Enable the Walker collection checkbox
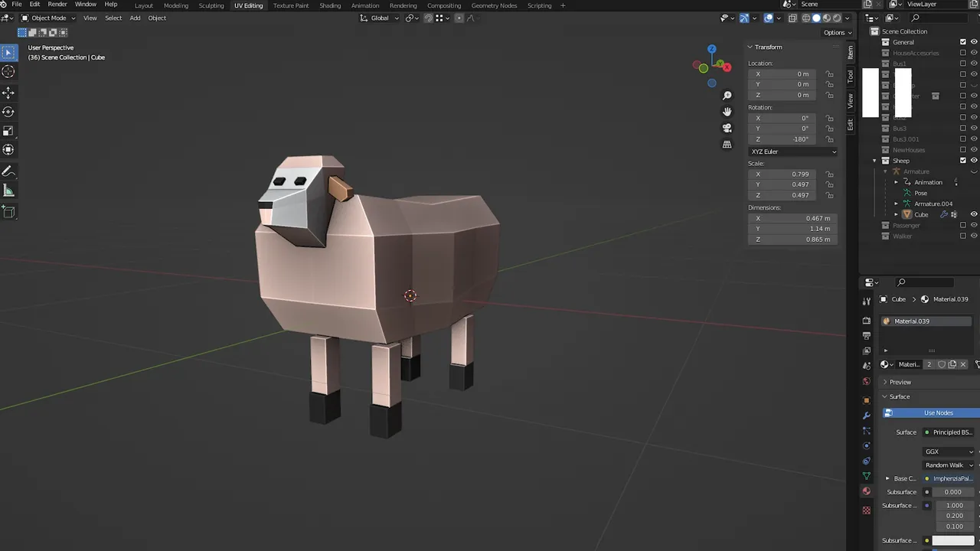Viewport: 980px width, 551px height. 963,236
